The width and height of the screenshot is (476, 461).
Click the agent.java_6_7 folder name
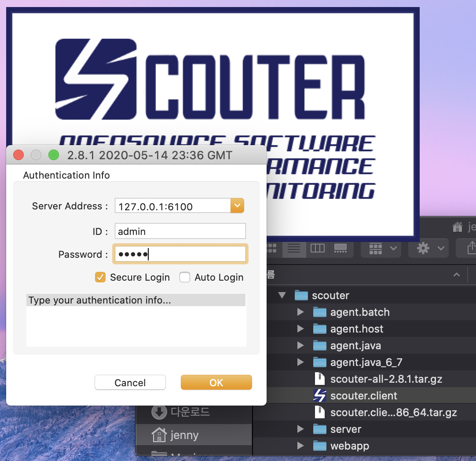point(366,362)
